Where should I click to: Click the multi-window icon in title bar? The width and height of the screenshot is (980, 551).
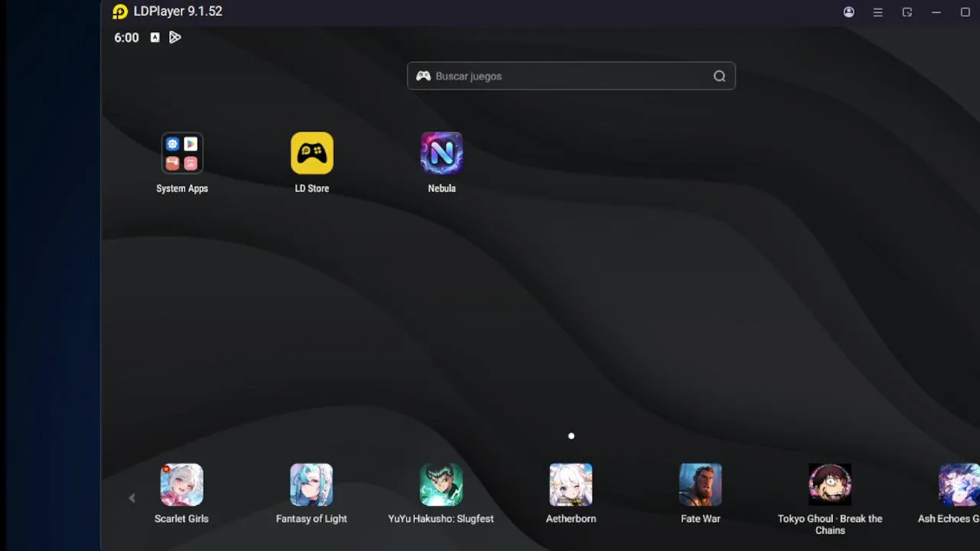click(907, 12)
